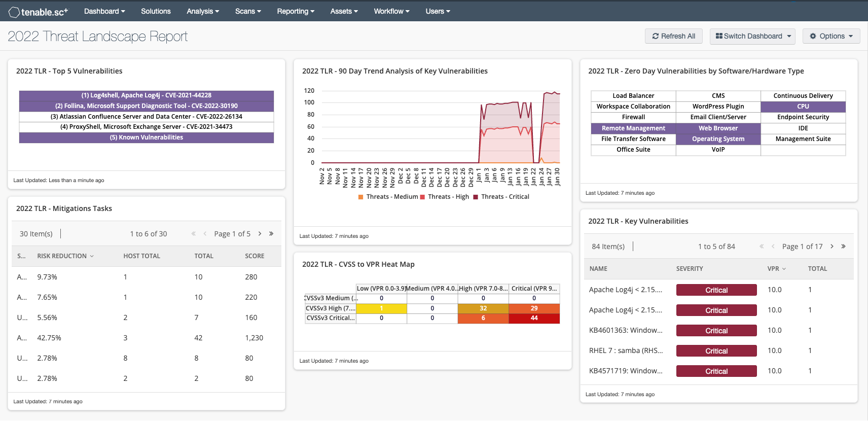
Task: Open the Users menu
Action: 438,11
